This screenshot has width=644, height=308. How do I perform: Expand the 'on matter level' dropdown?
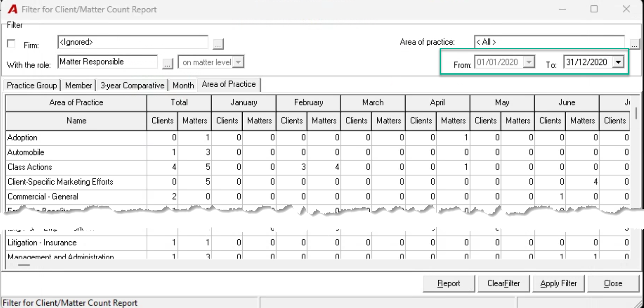[238, 62]
